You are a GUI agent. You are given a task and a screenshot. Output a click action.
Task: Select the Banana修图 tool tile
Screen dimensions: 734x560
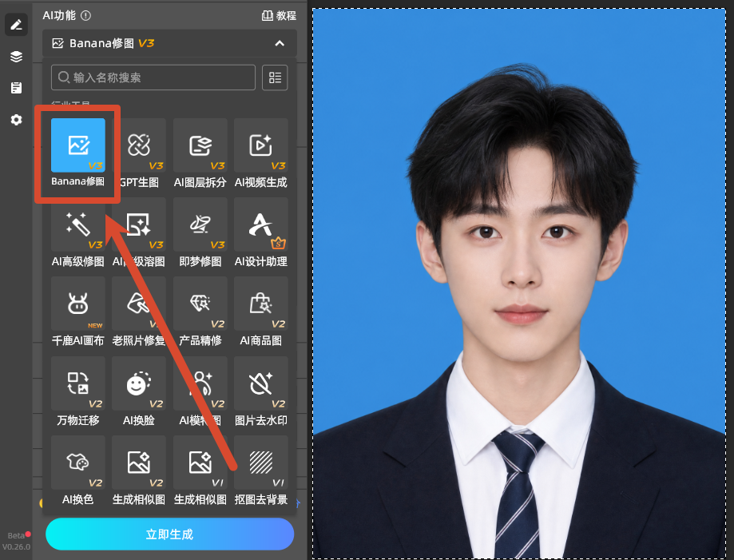pyautogui.click(x=78, y=145)
